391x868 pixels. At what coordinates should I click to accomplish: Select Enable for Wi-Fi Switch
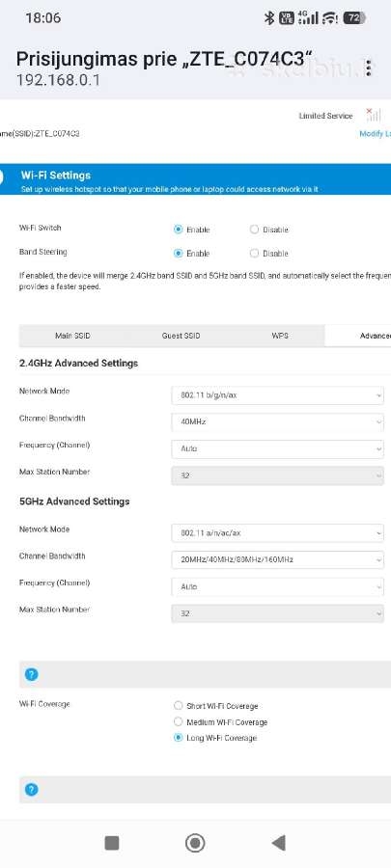[179, 230]
